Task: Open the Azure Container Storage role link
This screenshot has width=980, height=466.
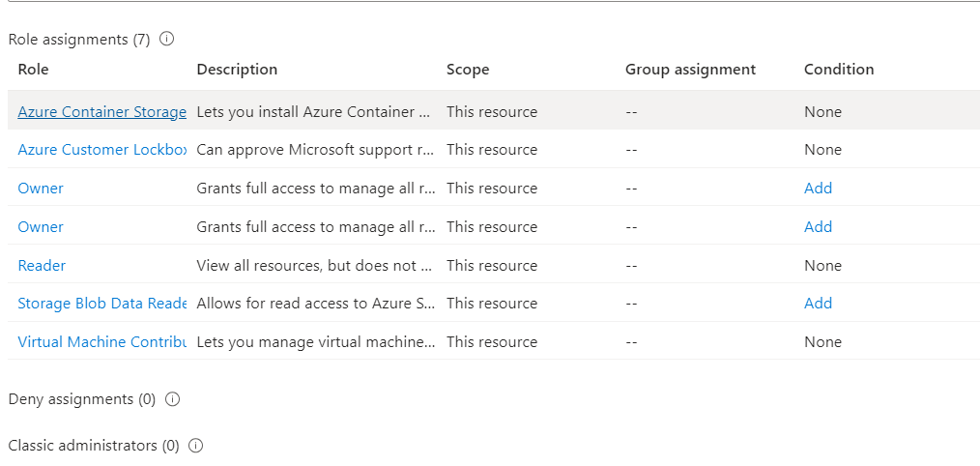Action: coord(101,112)
